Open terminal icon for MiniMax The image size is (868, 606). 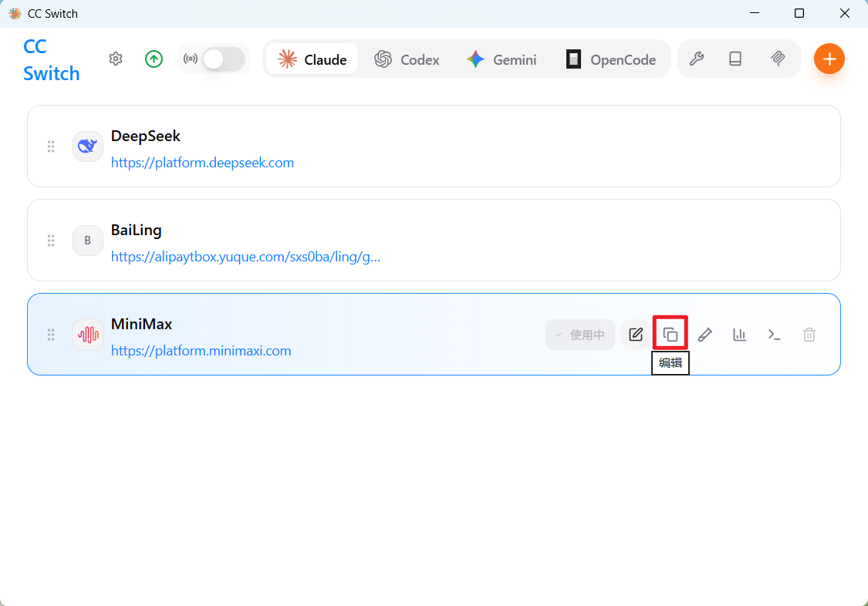tap(775, 335)
